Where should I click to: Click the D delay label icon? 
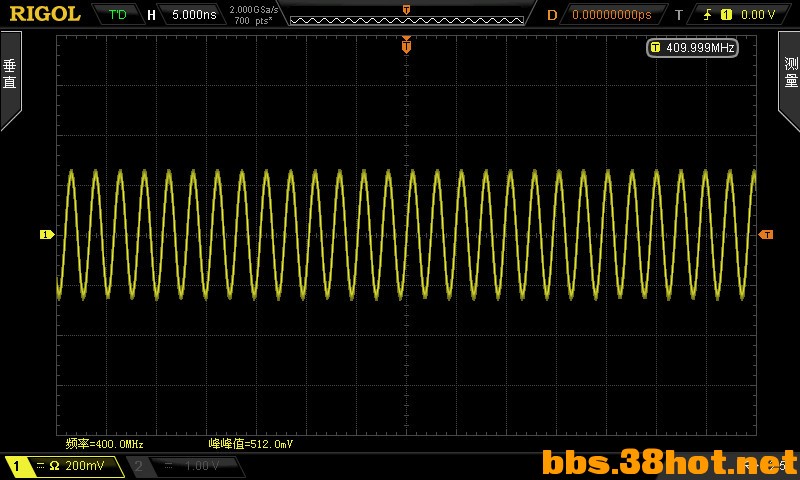tap(552, 15)
